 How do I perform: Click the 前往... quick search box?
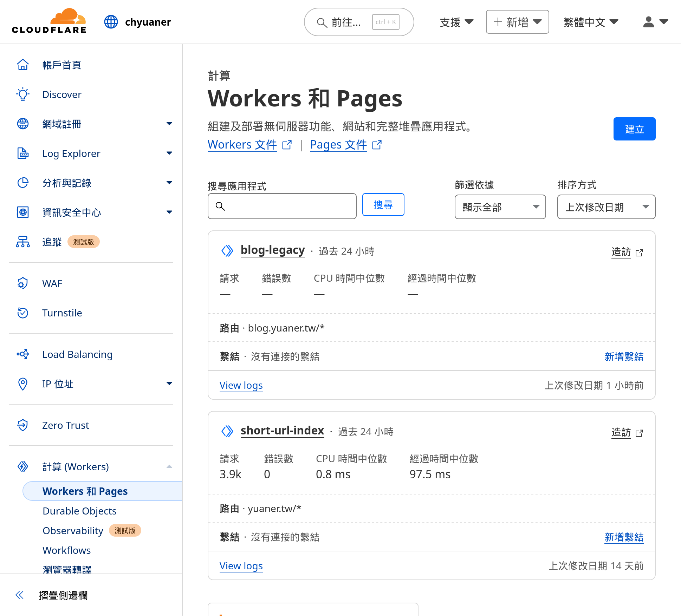point(359,22)
